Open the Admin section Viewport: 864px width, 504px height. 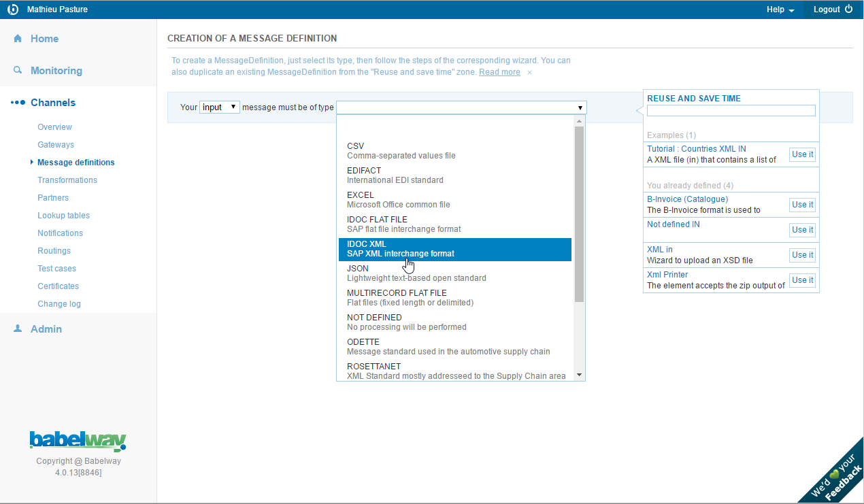pyautogui.click(x=46, y=329)
